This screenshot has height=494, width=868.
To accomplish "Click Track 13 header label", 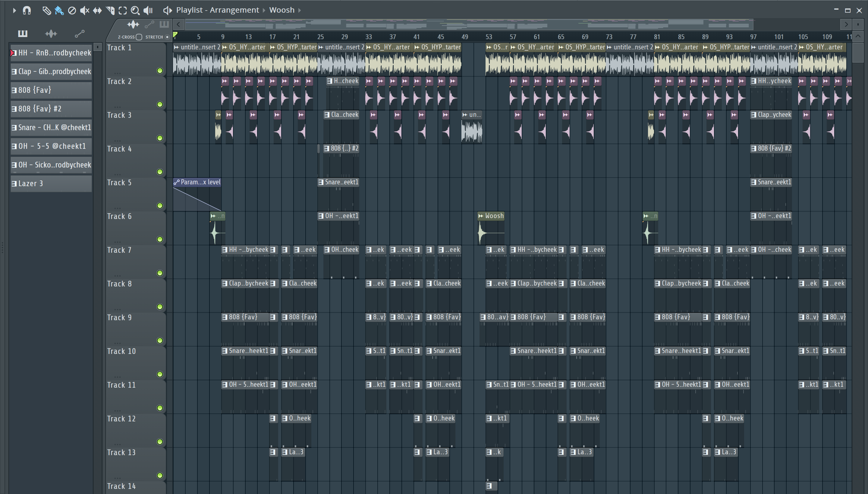I will tap(121, 453).
